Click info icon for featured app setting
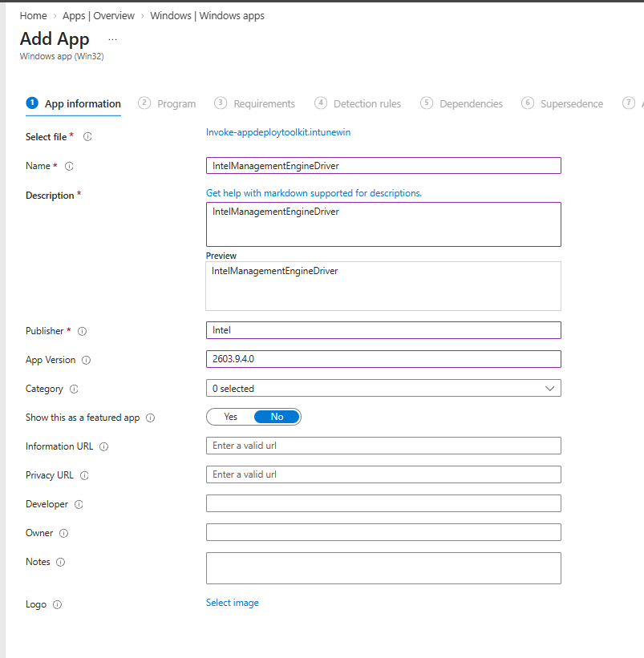Image resolution: width=644 pixels, height=658 pixels. pos(150,418)
